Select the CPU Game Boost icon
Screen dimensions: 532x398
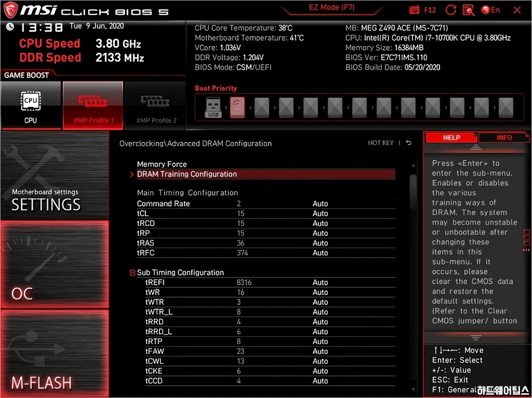point(31,106)
